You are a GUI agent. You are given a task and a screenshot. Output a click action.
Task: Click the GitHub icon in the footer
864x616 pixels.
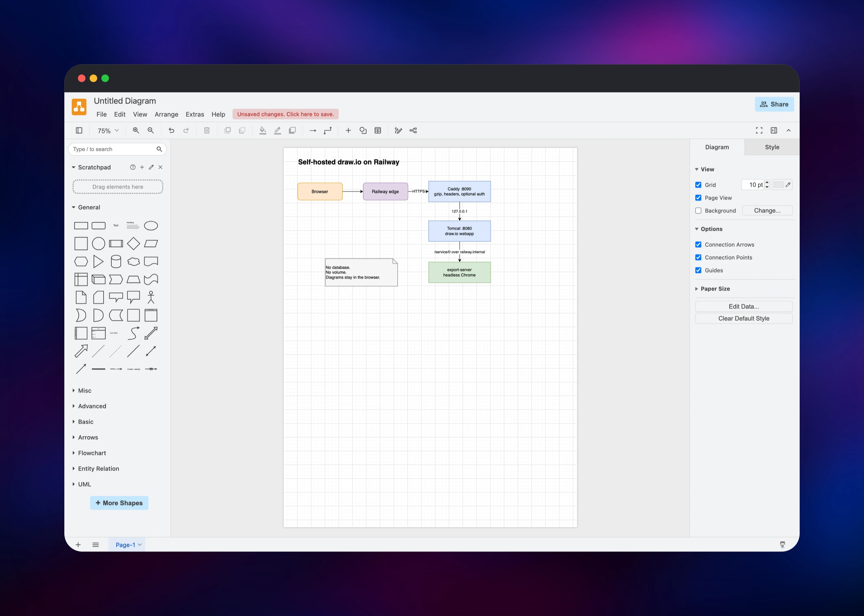pyautogui.click(x=782, y=544)
